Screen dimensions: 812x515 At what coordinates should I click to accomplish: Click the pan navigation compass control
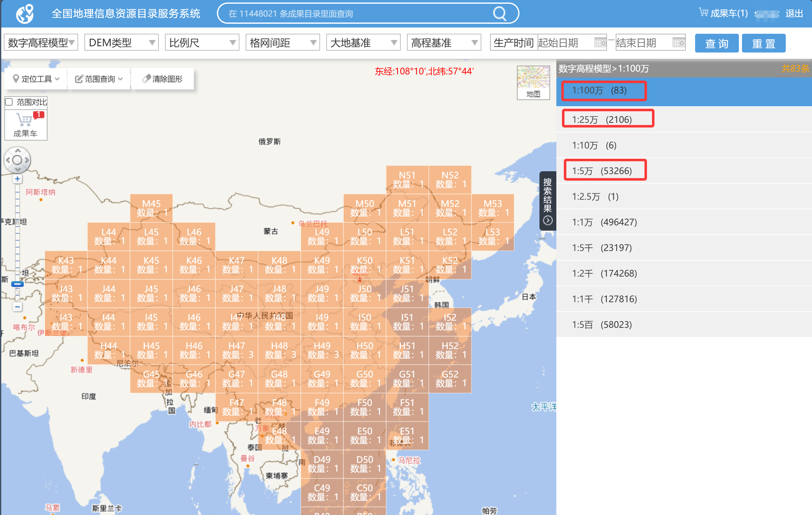[x=18, y=160]
